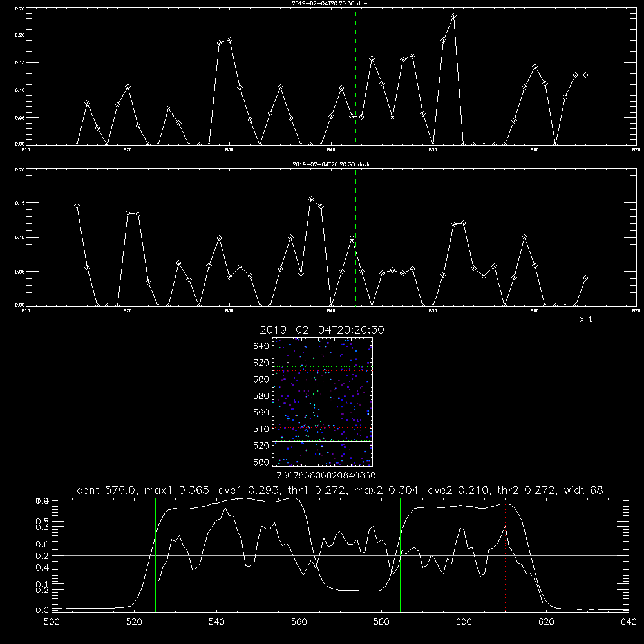Image resolution: width=644 pixels, height=644 pixels.
Task: Click the green vertical line near 585 in bottom plot
Action: pyautogui.click(x=400, y=554)
